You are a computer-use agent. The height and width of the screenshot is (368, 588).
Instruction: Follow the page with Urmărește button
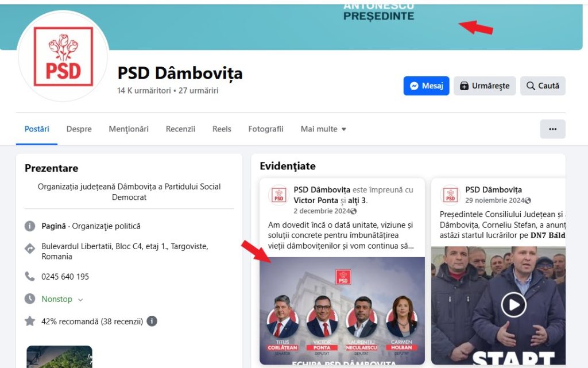[485, 86]
